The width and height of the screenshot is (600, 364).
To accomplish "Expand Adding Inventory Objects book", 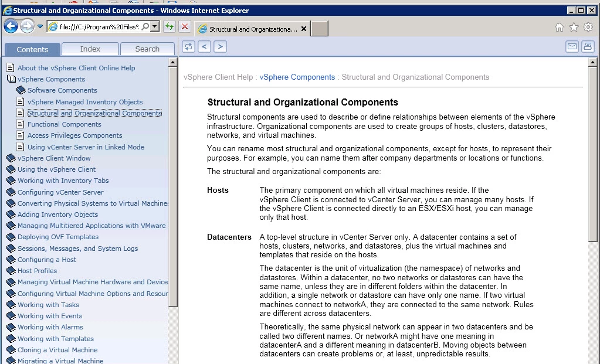I will point(11,215).
